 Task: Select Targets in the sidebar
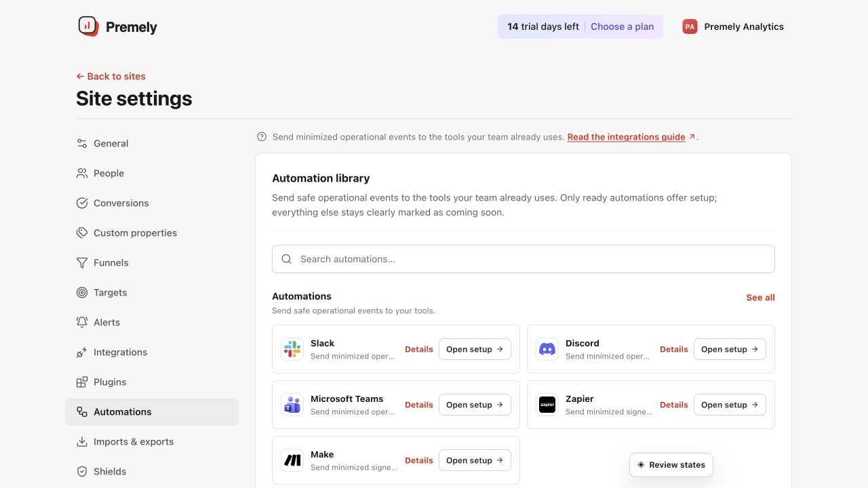tap(152, 293)
